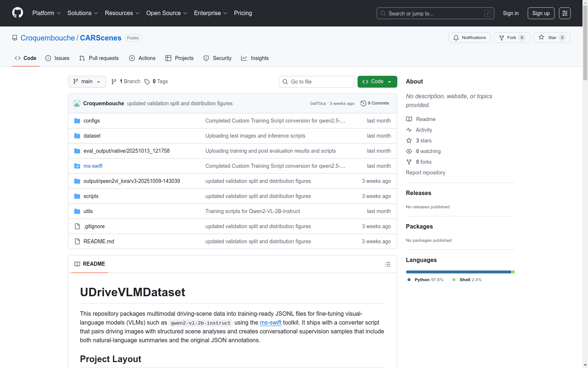The image size is (588, 368).
Task: Click the Python language bar segment
Action: tap(459, 272)
